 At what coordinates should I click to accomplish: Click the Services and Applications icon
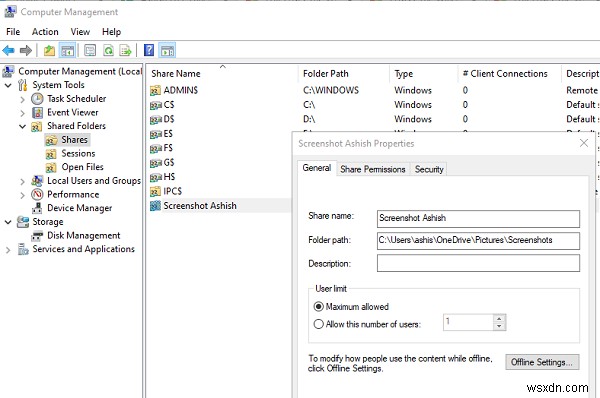pos(23,249)
